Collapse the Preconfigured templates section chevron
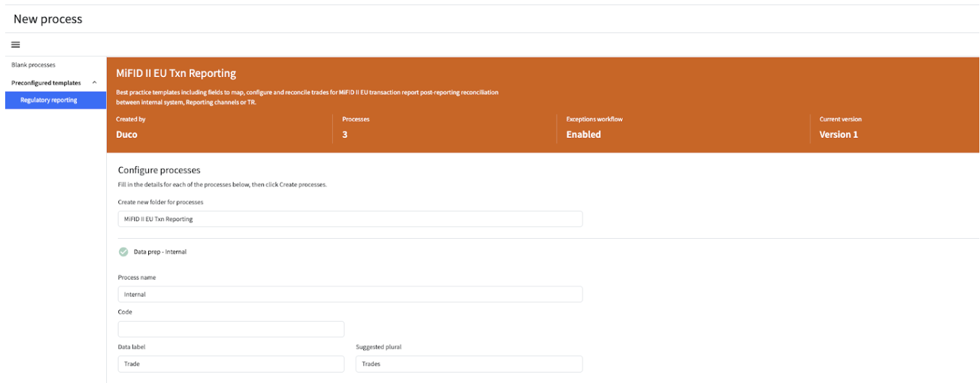The image size is (980, 383). 95,83
